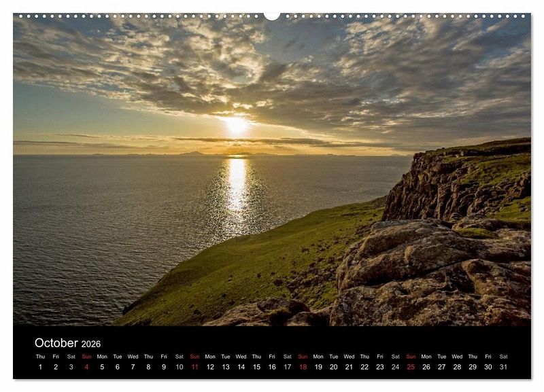544x392 pixels.
Task: Select date 20 in the calendar
Action: 334,367
